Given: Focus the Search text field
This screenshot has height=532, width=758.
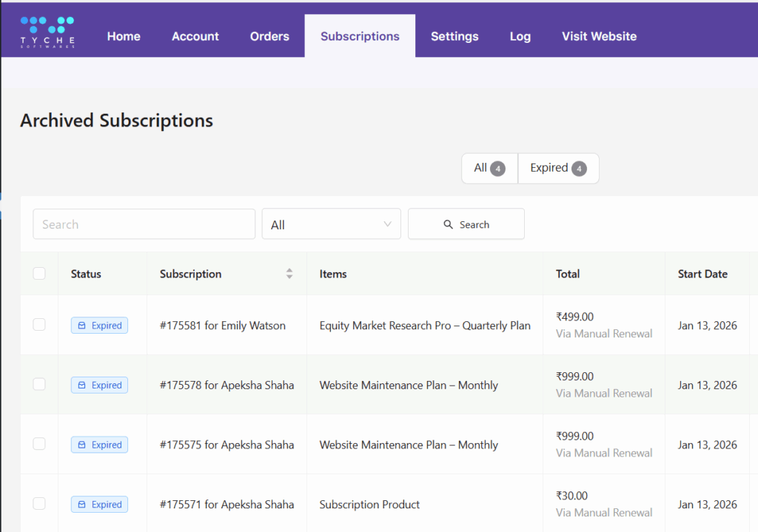Looking at the screenshot, I should click(x=144, y=224).
